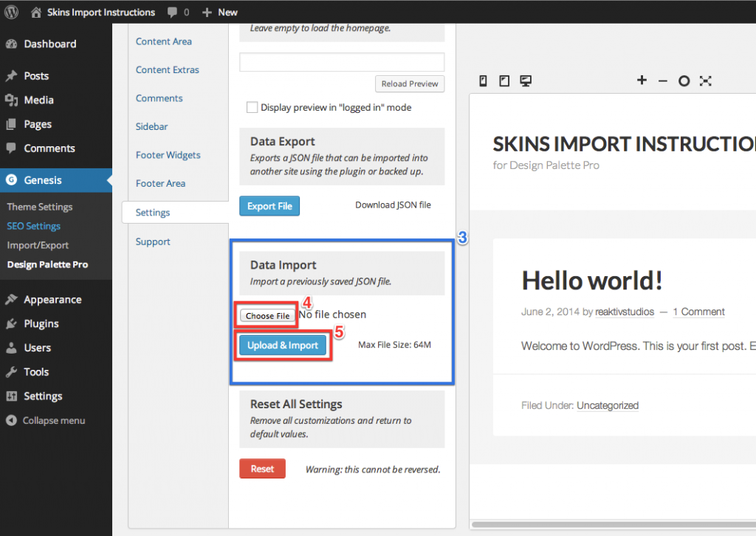The height and width of the screenshot is (536, 756).
Task: Click the plus New icon in admin bar
Action: [207, 13]
